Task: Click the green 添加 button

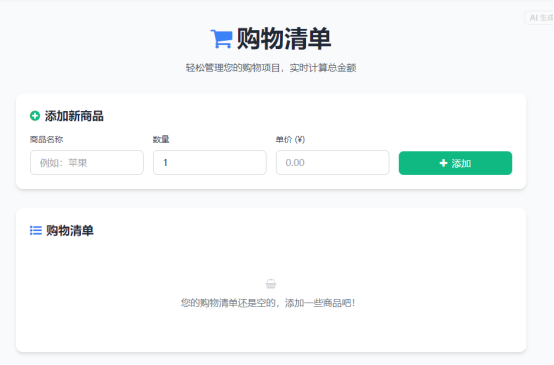Action: tap(455, 163)
